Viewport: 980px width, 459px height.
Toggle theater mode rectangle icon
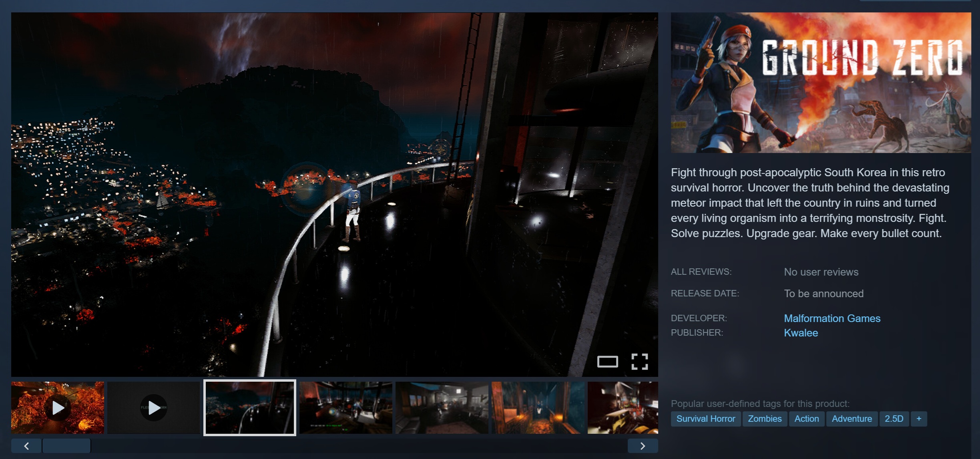[607, 362]
